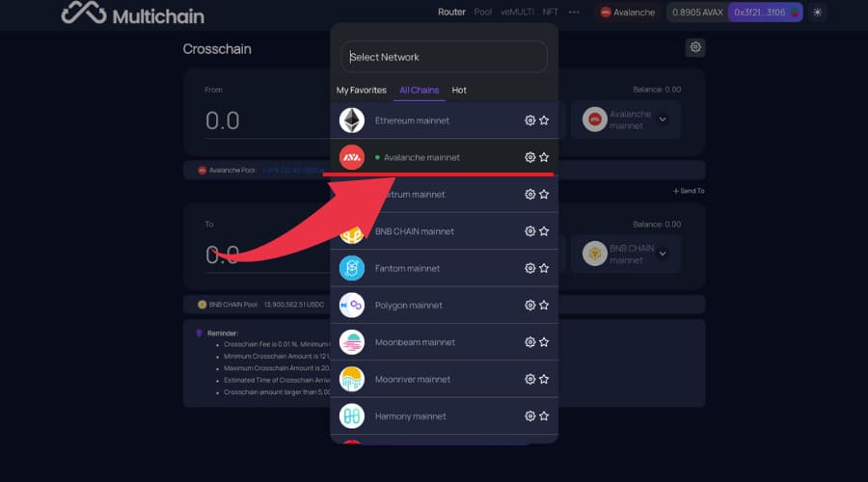Image resolution: width=868 pixels, height=482 pixels.
Task: Favorite BNB CHAIN mainnet with star
Action: (x=544, y=231)
